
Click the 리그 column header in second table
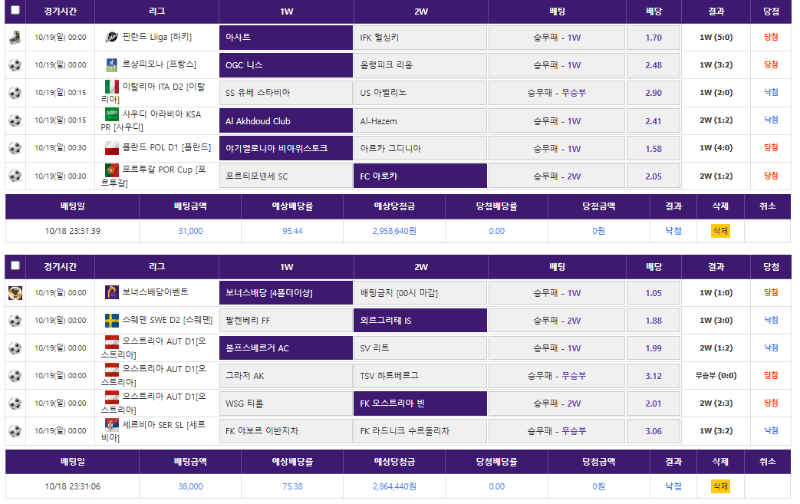tap(157, 267)
